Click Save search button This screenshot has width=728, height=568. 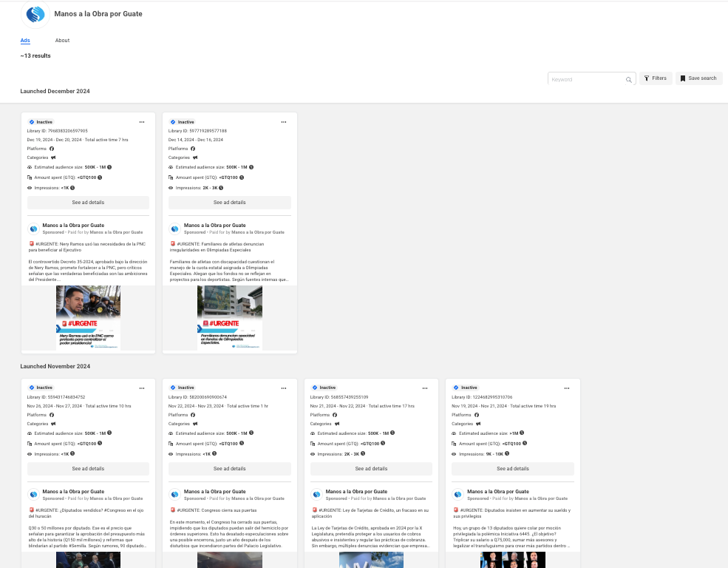698,78
